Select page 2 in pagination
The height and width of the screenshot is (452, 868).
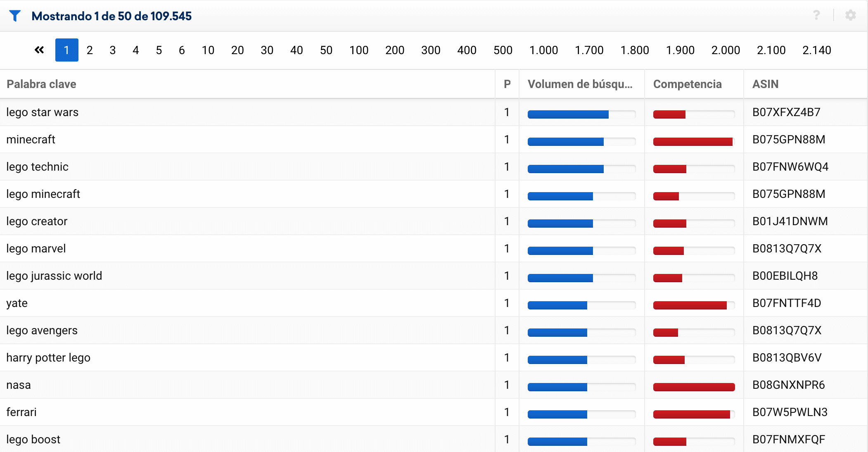(x=90, y=50)
